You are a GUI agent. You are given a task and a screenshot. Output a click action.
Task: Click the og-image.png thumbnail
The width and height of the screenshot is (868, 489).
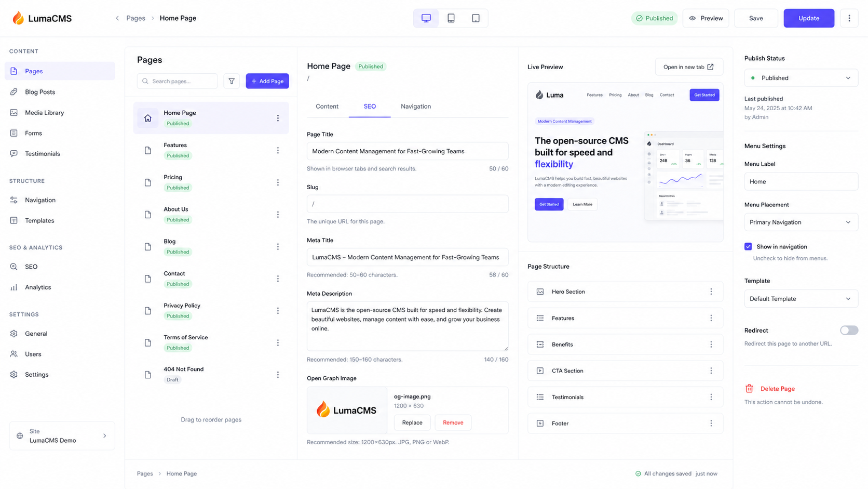[x=347, y=410]
